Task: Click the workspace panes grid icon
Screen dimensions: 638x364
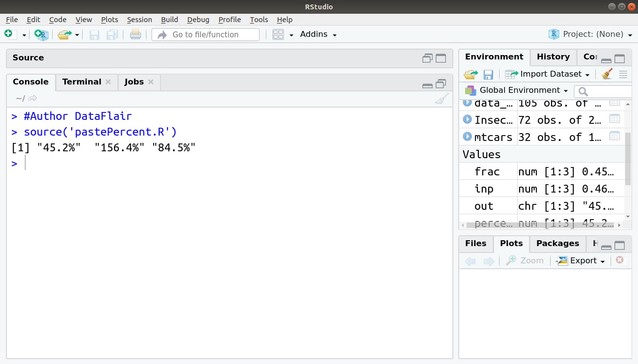Action: click(x=278, y=34)
